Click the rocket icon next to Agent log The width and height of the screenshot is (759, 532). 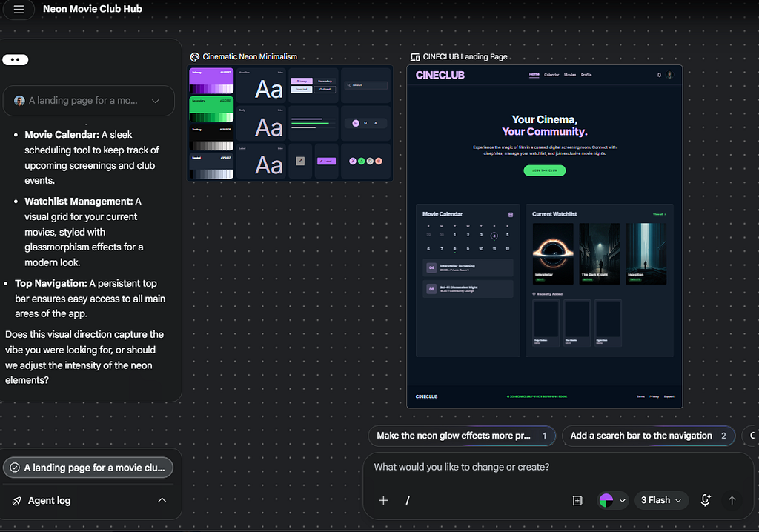[17, 501]
